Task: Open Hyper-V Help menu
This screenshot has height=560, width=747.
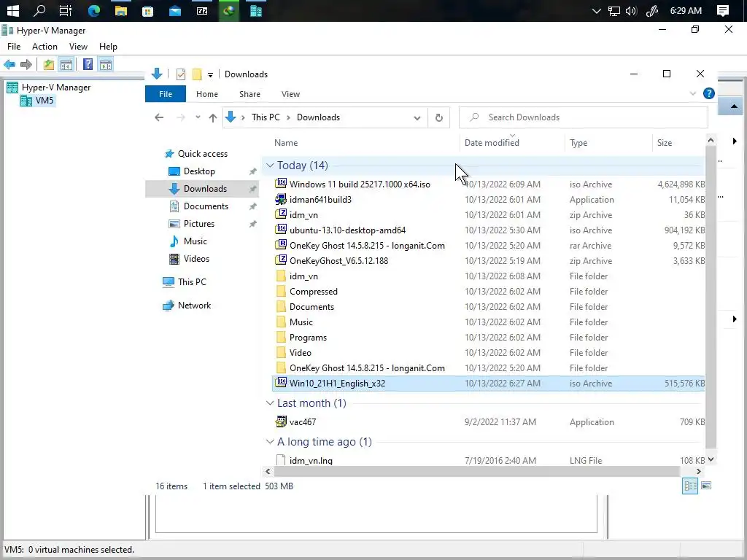Action: pyautogui.click(x=108, y=47)
